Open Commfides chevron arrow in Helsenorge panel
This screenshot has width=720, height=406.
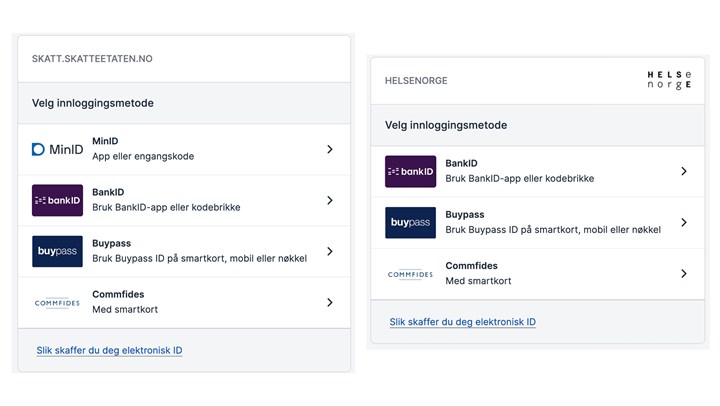pos(684,274)
